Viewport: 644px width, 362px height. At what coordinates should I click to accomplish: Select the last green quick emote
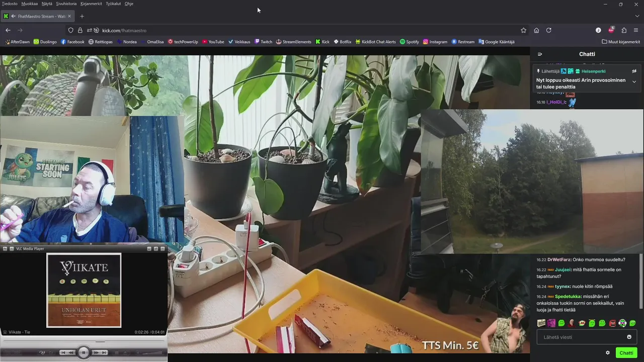(x=632, y=323)
